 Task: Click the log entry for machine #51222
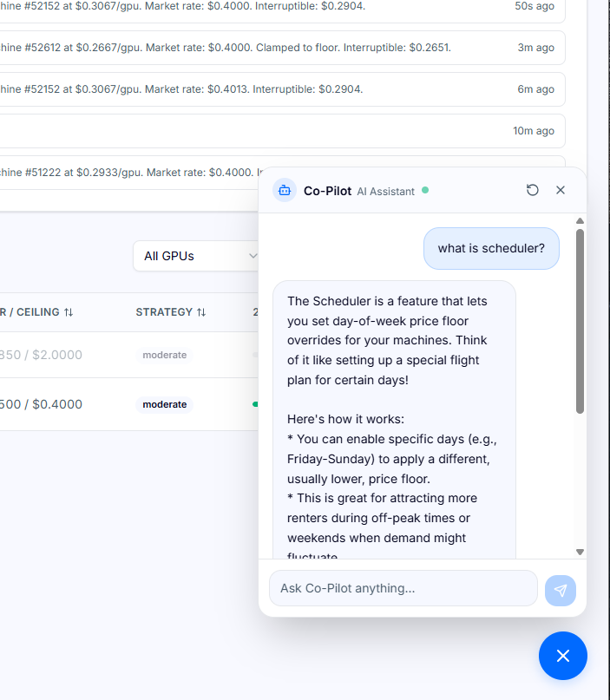(129, 173)
